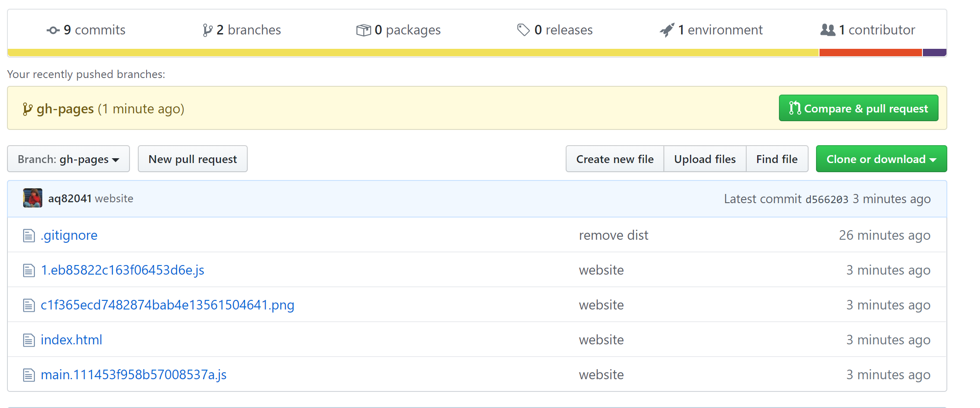
Task: Click the branches fork icon
Action: coord(208,30)
